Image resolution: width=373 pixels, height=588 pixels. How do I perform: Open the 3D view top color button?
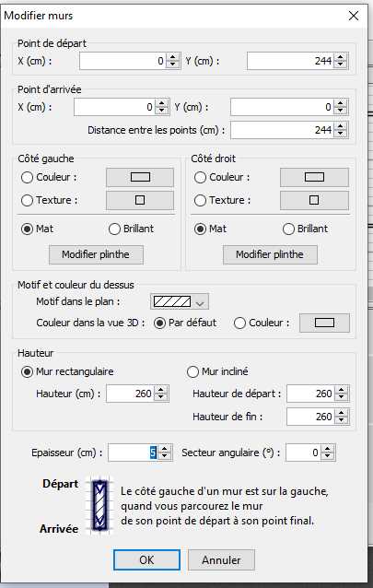pyautogui.click(x=324, y=323)
